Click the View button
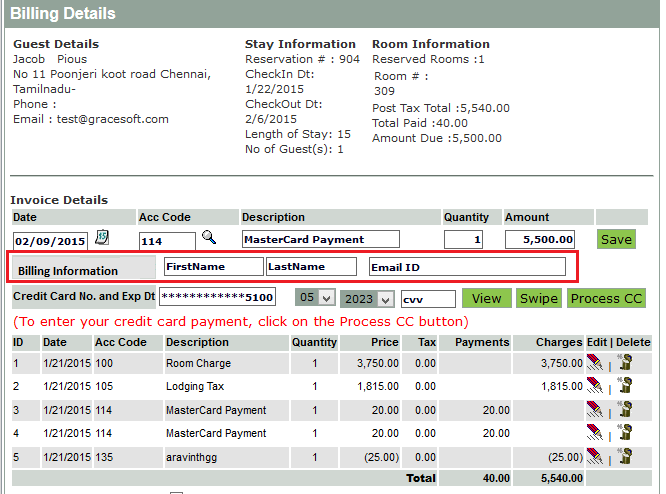Screen dimensions: 666x494 click(x=486, y=298)
